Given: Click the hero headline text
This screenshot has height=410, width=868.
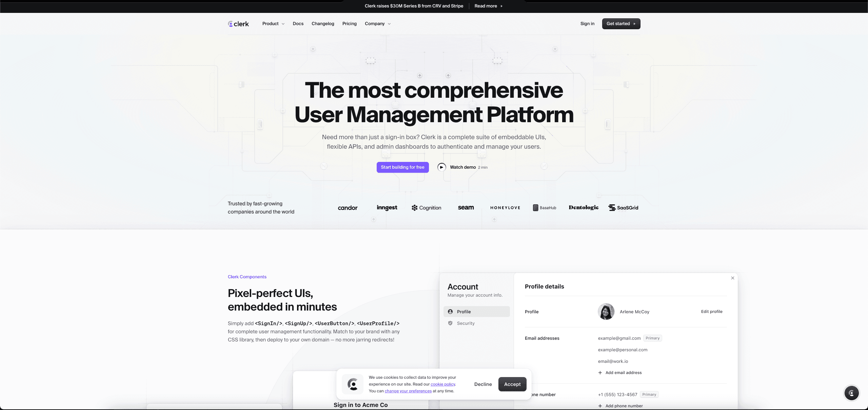Looking at the screenshot, I should (x=434, y=102).
